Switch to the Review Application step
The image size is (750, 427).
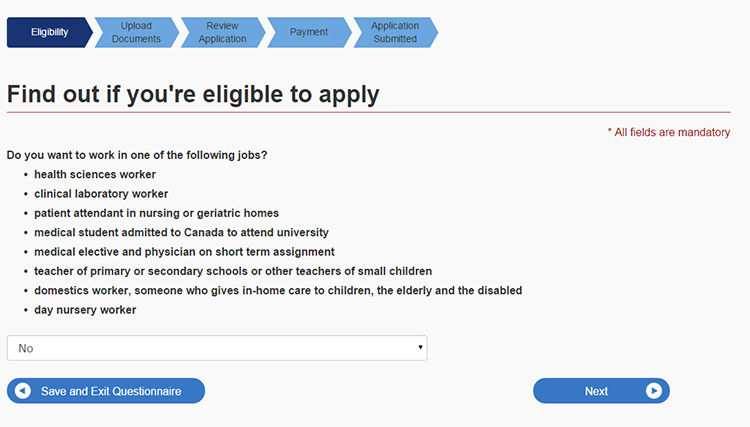point(222,32)
